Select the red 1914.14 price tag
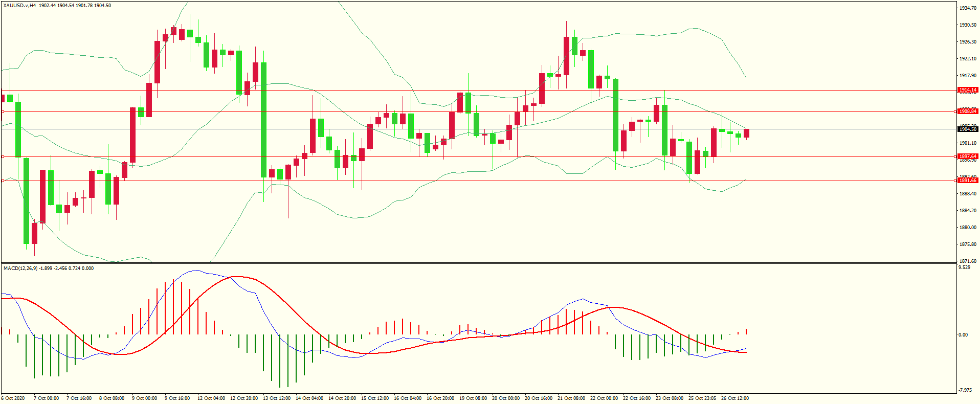Viewport: 980px width, 404px height. [968, 90]
